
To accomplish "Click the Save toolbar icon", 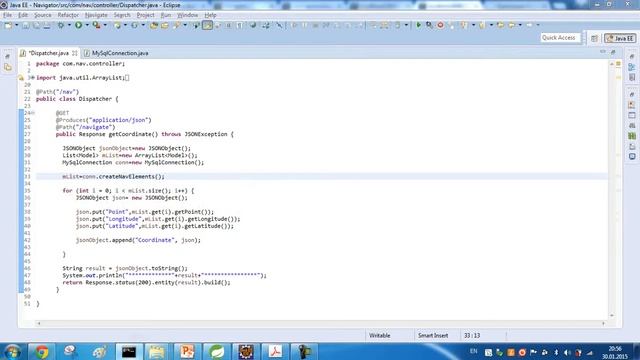I will point(26,25).
